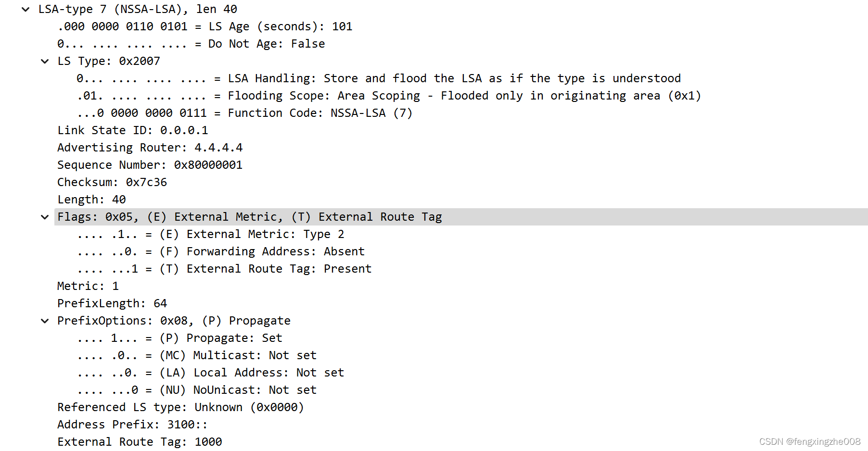Viewport: 868px width, 451px height.
Task: Collapse the LSA-type 7 (NSSA-LSA) tree
Action: point(25,9)
